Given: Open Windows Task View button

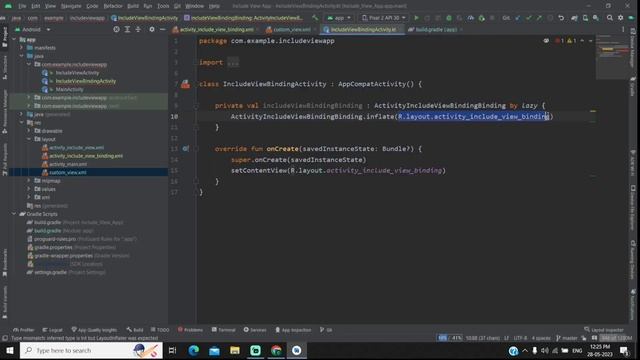Looking at the screenshot, I should pyautogui.click(x=172, y=351).
